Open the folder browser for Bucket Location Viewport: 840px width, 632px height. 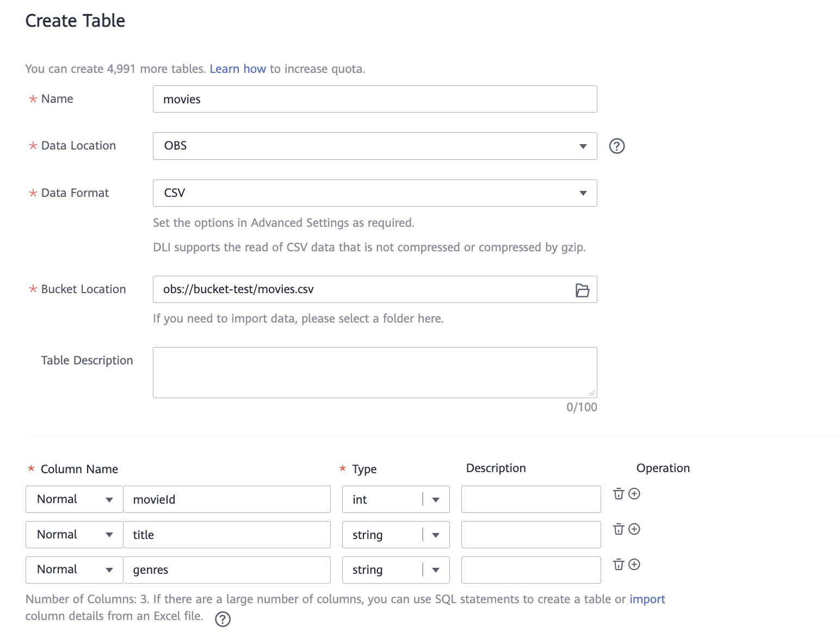click(582, 290)
